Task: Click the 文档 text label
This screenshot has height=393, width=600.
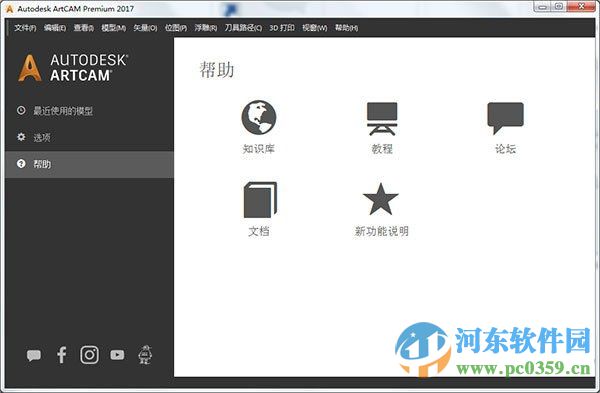Action: tap(259, 232)
